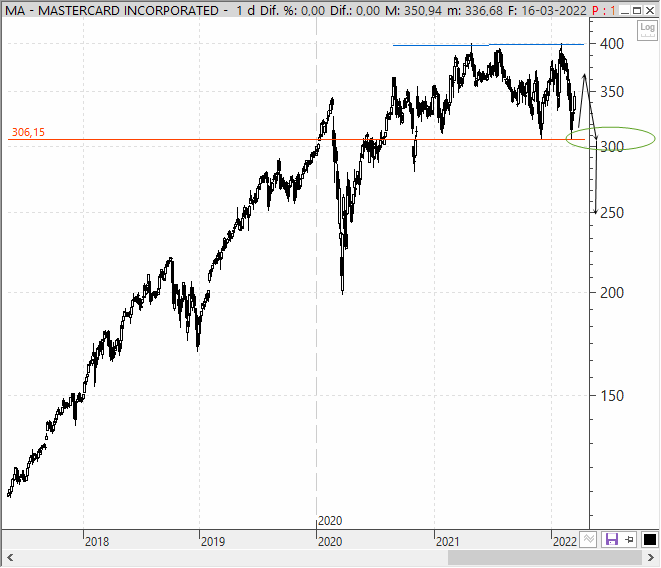This screenshot has width=661, height=568.
Task: Click the 350 price axis label
Action: tap(612, 92)
